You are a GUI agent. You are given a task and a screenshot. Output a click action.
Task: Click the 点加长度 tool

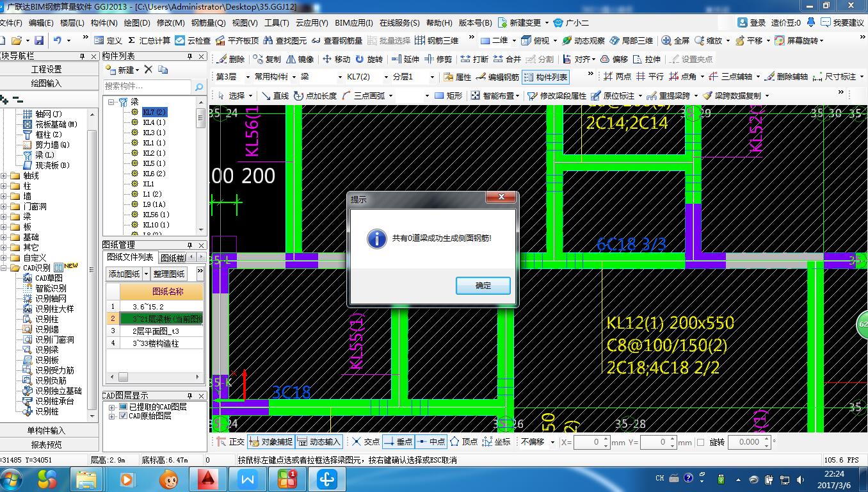click(315, 95)
